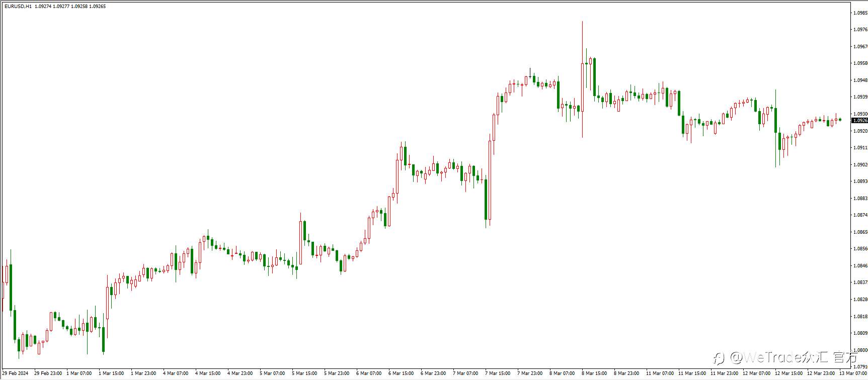Click the 1.0939 price axis label
The image size is (868, 380).
tap(860, 97)
